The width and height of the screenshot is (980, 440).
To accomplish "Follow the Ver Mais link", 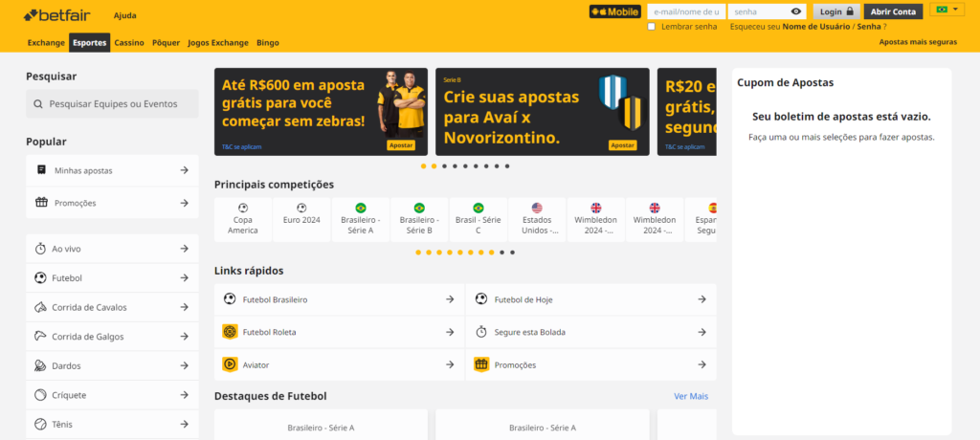I will click(x=691, y=396).
